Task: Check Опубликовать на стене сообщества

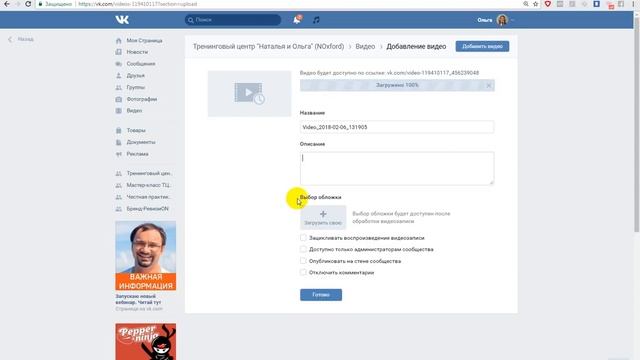Action: pyautogui.click(x=303, y=261)
